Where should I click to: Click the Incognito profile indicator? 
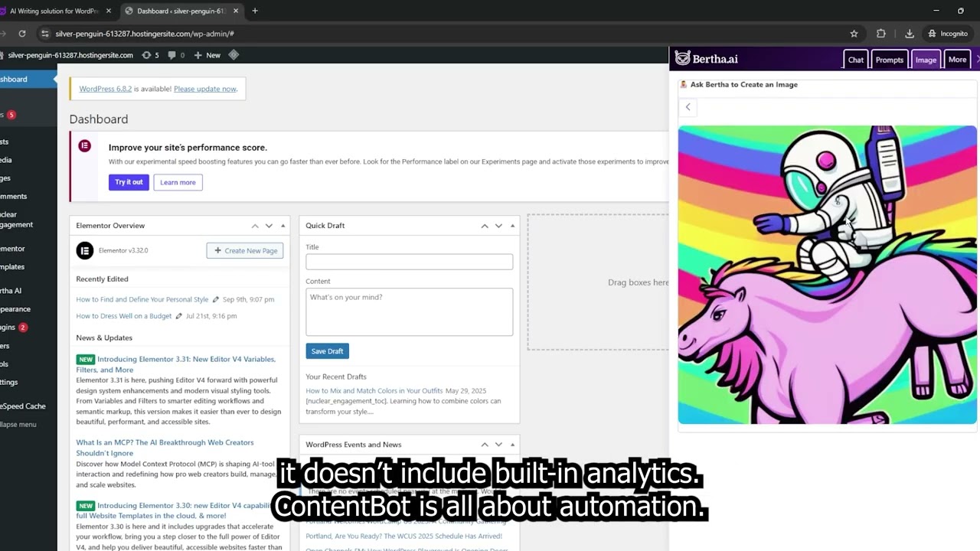(x=948, y=34)
